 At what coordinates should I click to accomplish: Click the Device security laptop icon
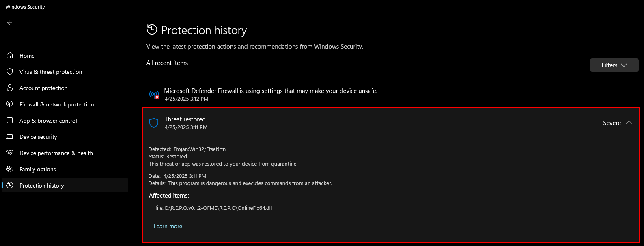click(x=10, y=137)
